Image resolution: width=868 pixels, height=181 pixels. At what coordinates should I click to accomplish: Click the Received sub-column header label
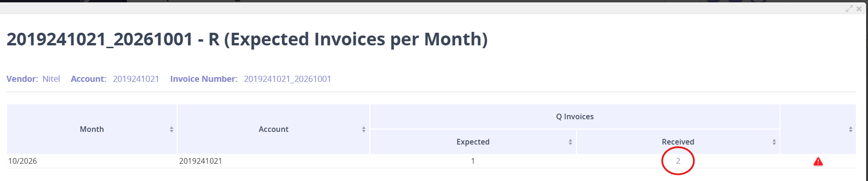[x=678, y=142]
